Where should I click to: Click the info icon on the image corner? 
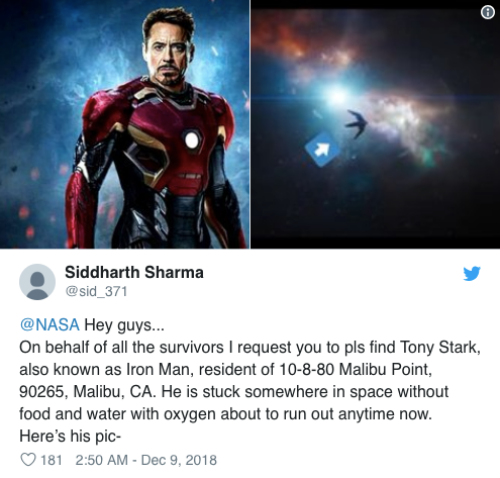click(487, 13)
